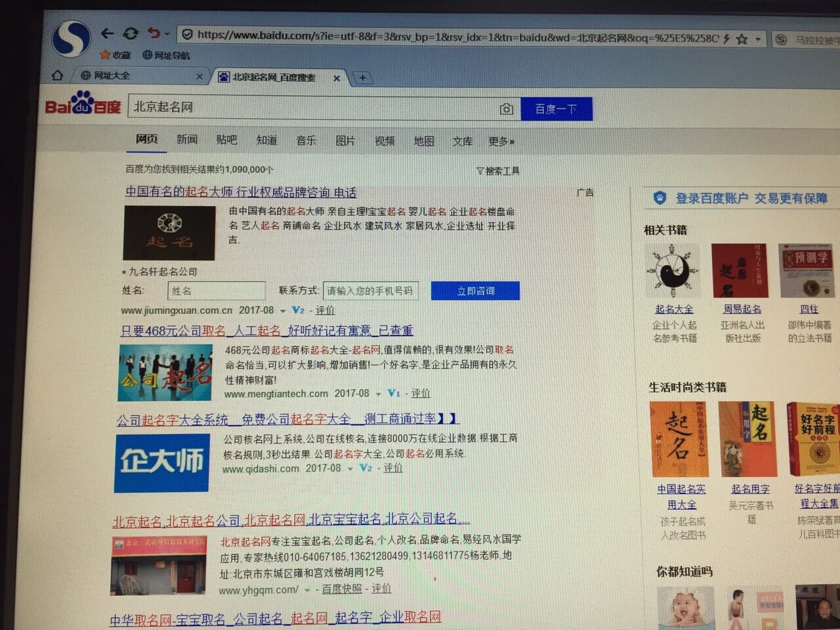Select the 贴吧 search category
The height and width of the screenshot is (630, 840).
226,140
